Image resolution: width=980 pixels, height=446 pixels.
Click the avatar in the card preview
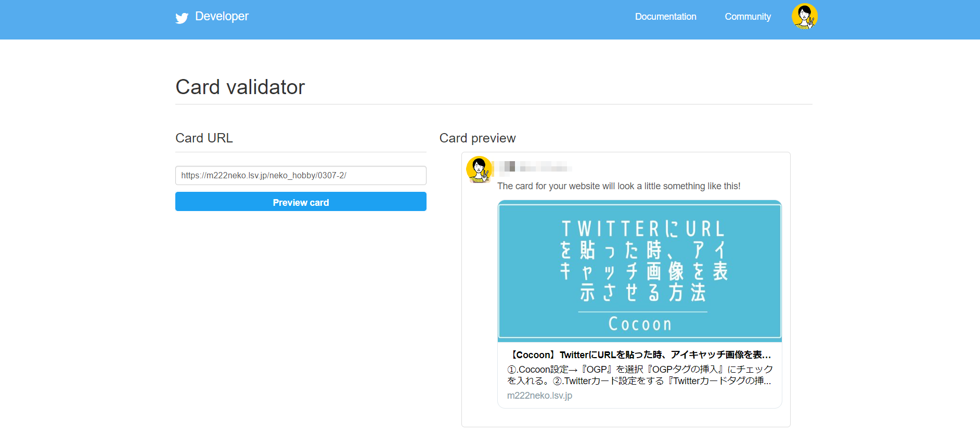click(x=479, y=169)
